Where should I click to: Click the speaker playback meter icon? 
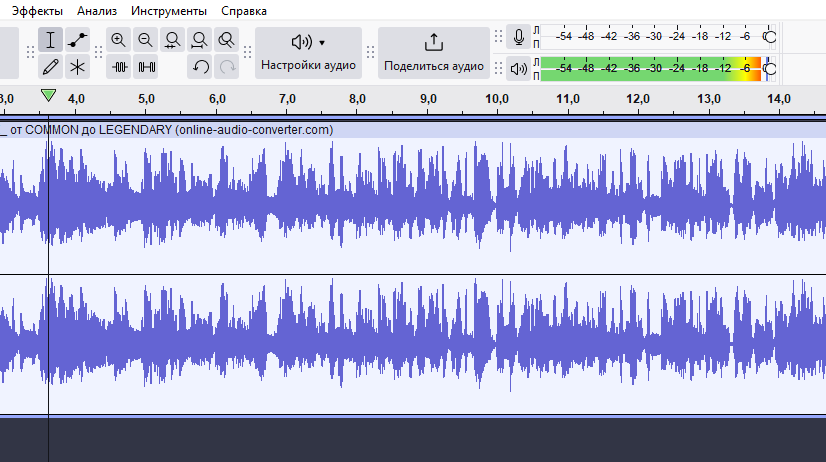518,68
